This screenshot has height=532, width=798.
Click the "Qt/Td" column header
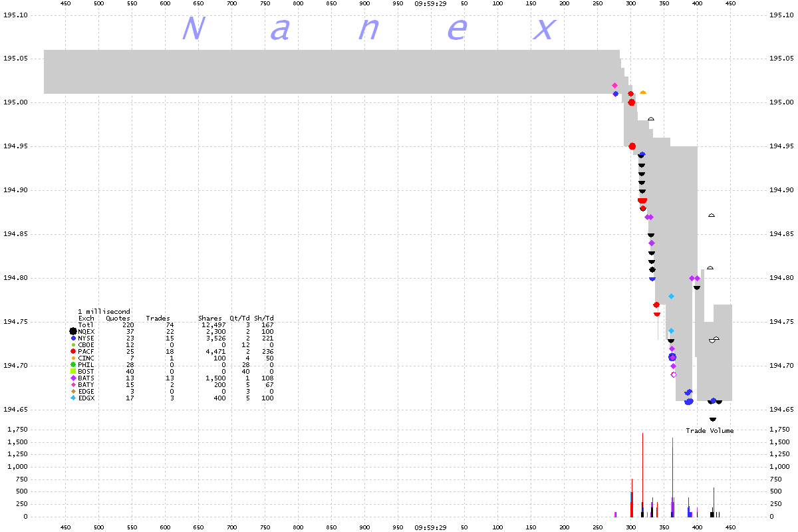pyautogui.click(x=239, y=318)
